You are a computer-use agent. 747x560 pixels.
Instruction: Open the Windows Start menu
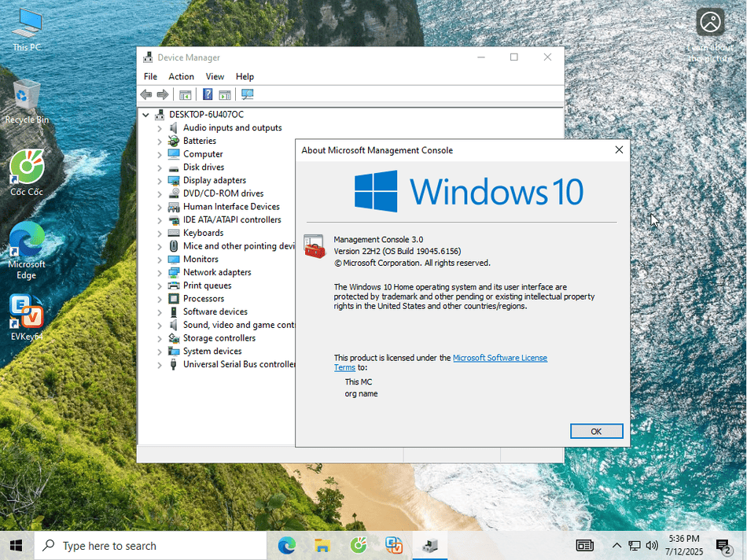coord(17,545)
